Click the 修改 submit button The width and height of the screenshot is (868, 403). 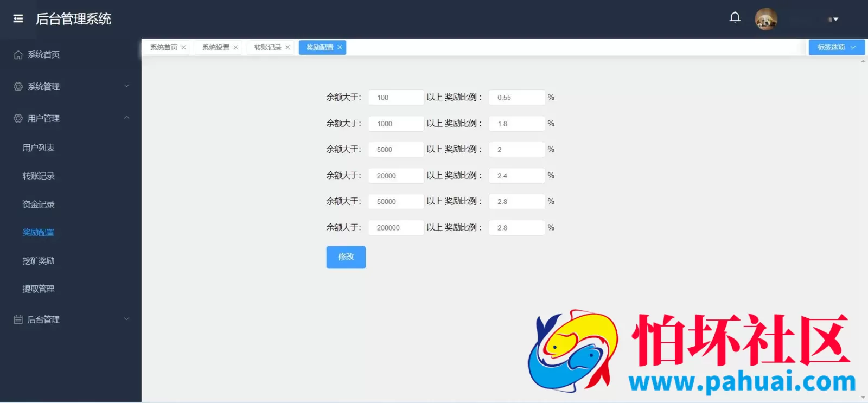click(x=346, y=257)
